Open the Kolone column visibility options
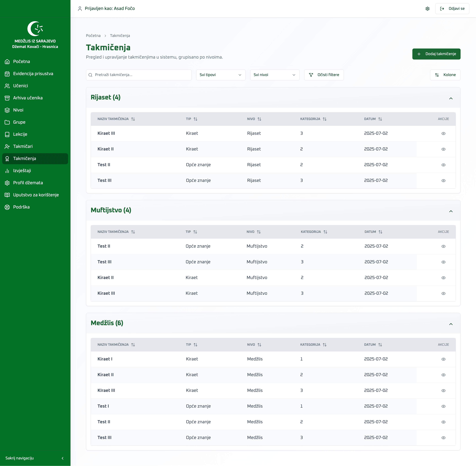The height and width of the screenshot is (466, 476). tap(445, 75)
